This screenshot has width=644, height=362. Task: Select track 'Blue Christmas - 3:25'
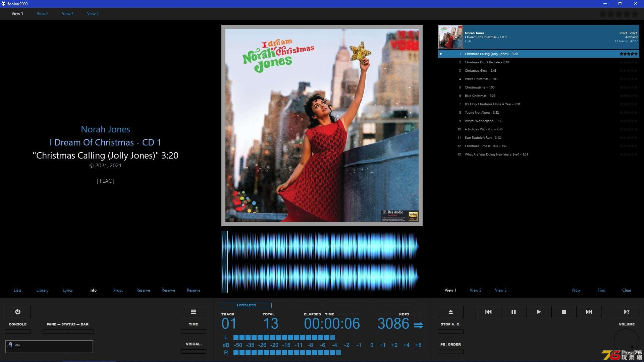(538, 96)
